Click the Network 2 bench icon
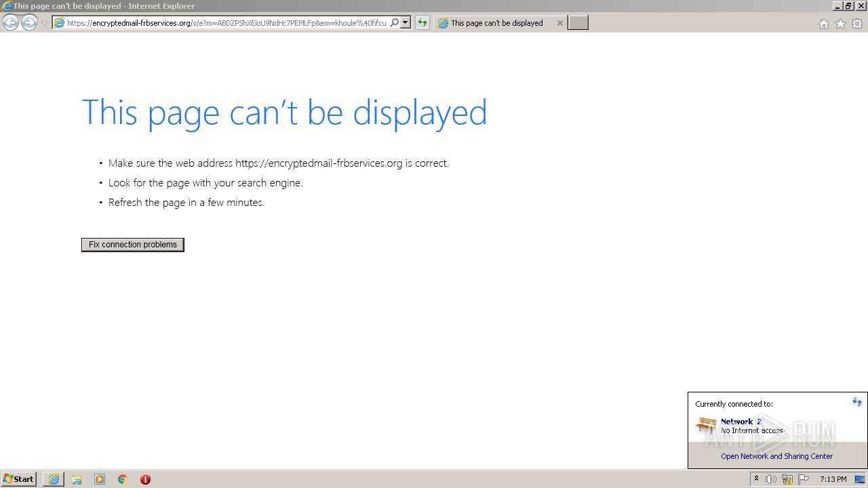868x488 pixels. point(706,425)
